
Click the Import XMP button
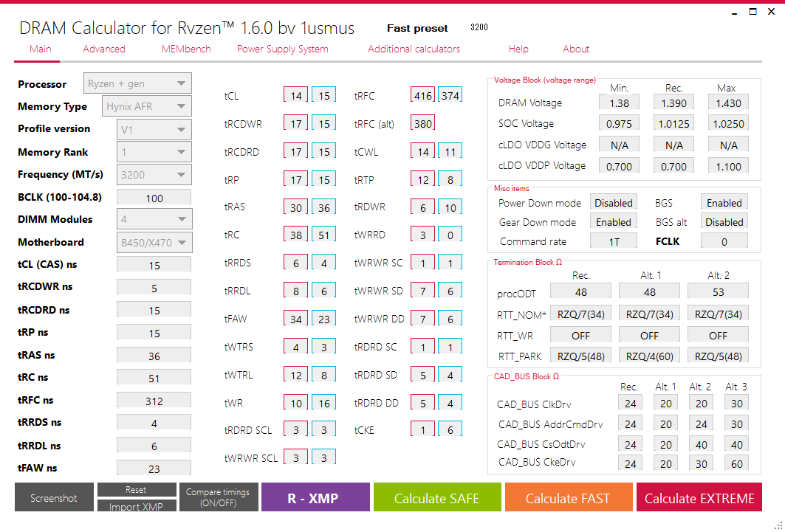pos(137,505)
